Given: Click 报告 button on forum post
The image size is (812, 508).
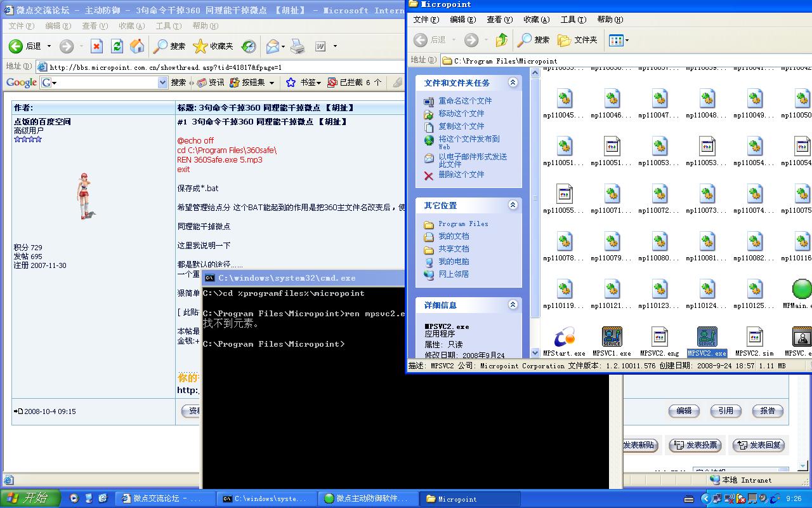Looking at the screenshot, I should click(x=768, y=411).
